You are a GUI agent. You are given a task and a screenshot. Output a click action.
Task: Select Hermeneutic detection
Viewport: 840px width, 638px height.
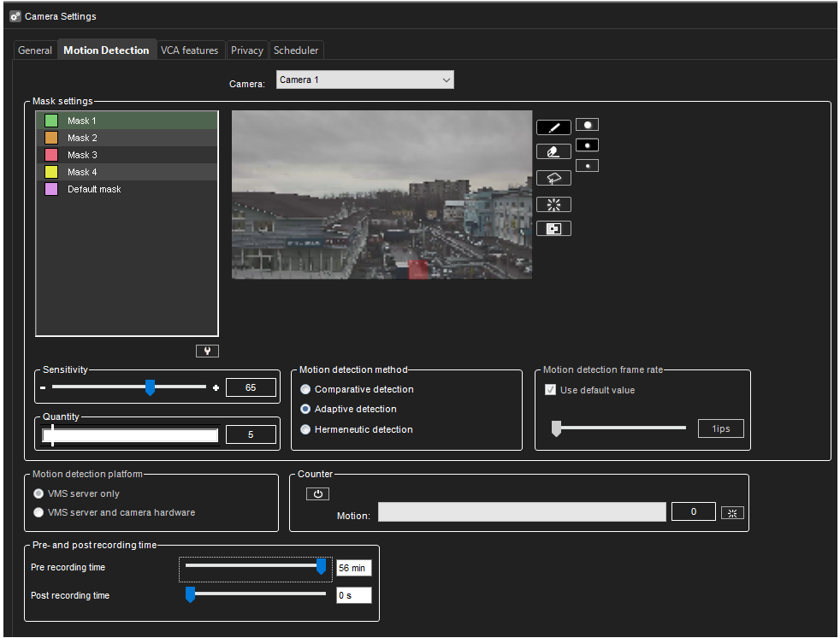pyautogui.click(x=305, y=428)
